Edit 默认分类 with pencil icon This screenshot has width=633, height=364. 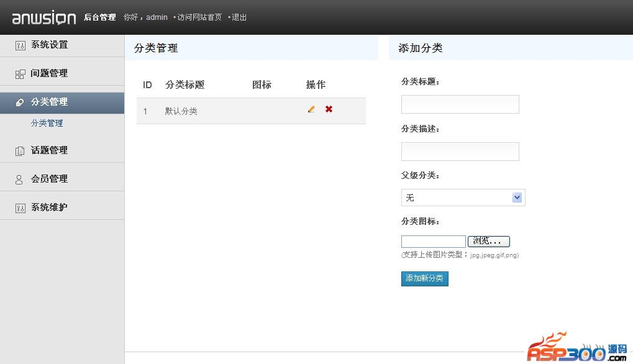tap(311, 109)
